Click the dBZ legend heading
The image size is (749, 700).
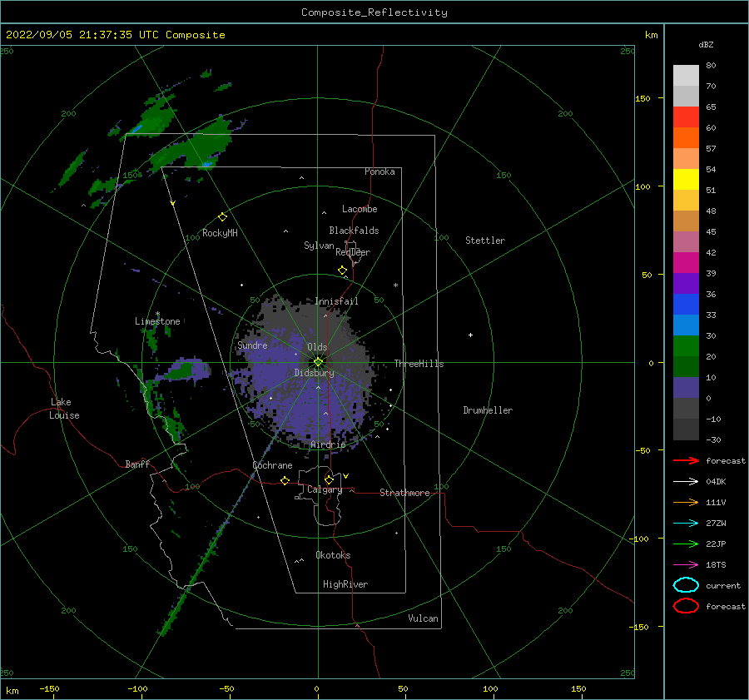tap(706, 44)
